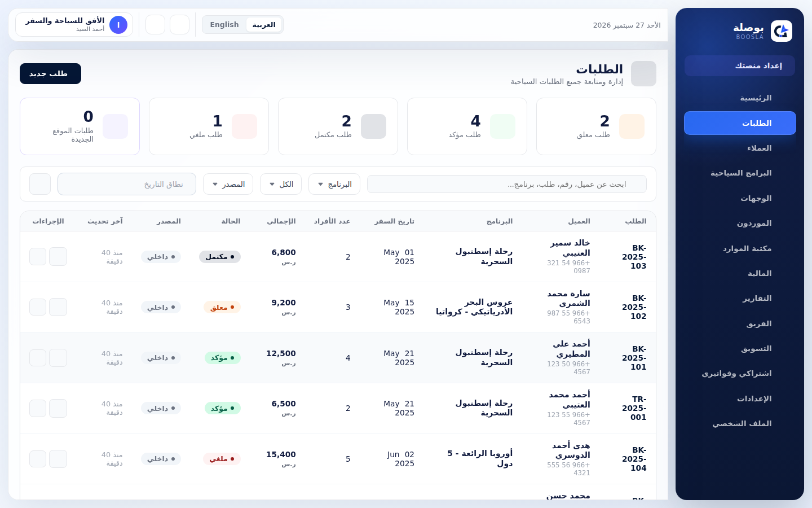Click the مكتمل status badge
This screenshot has height=508, width=812.
pyautogui.click(x=220, y=257)
